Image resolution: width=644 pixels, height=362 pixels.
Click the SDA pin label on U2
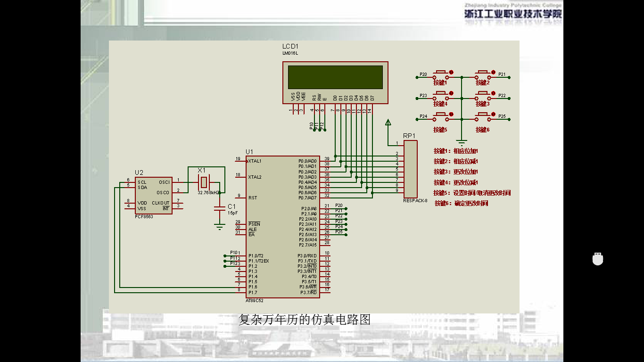click(142, 187)
